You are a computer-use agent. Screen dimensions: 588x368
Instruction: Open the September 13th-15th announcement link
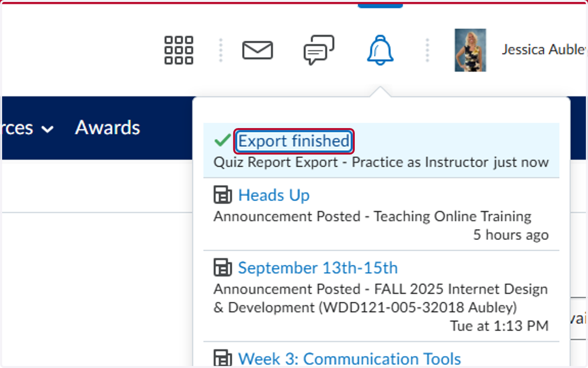[x=318, y=268]
